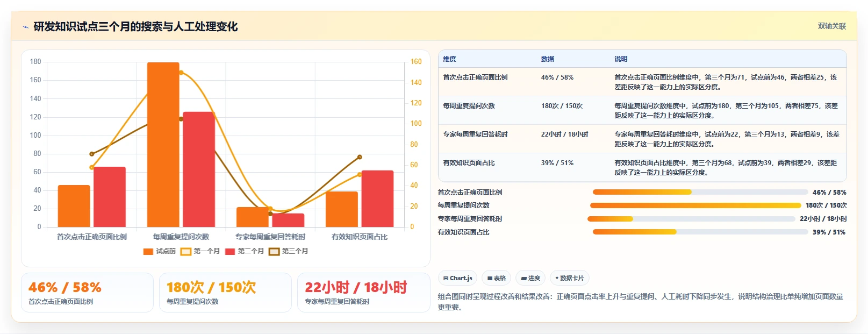
Task: Click the 22小时 / 18小时 stat card
Action: pos(363,293)
